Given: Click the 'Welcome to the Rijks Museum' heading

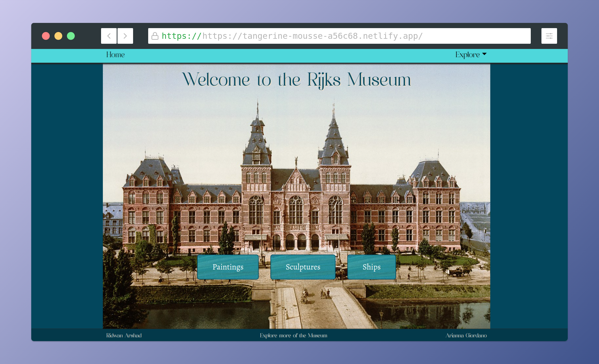Looking at the screenshot, I should coord(296,80).
